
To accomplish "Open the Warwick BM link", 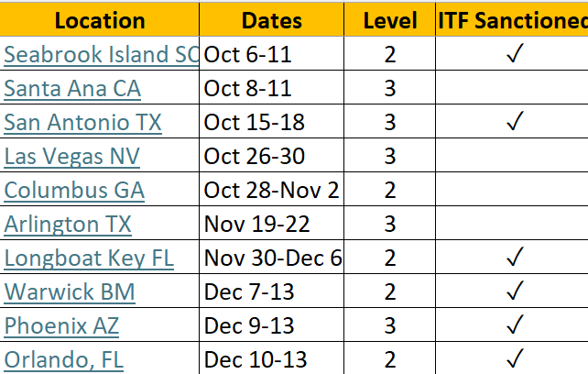I will 70,291.
